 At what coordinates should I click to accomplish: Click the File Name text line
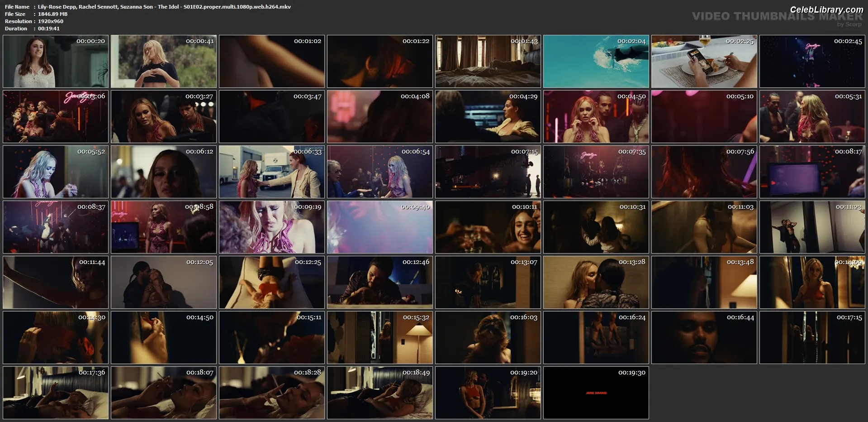point(148,7)
